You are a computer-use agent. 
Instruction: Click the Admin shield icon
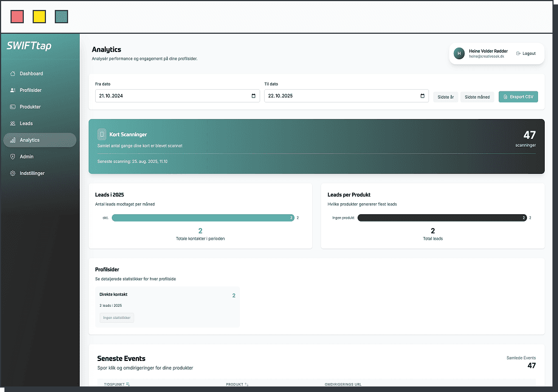tap(13, 157)
